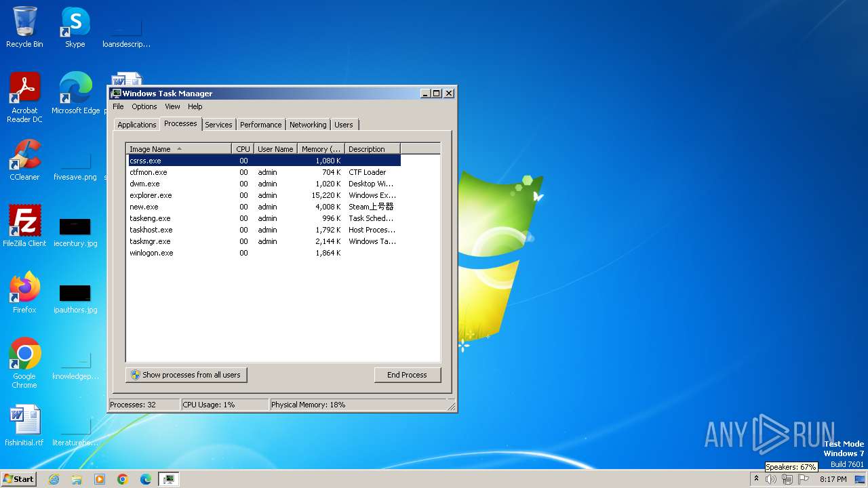Viewport: 868px width, 488px height.
Task: Open the Skype desktop shortcut
Action: click(75, 27)
